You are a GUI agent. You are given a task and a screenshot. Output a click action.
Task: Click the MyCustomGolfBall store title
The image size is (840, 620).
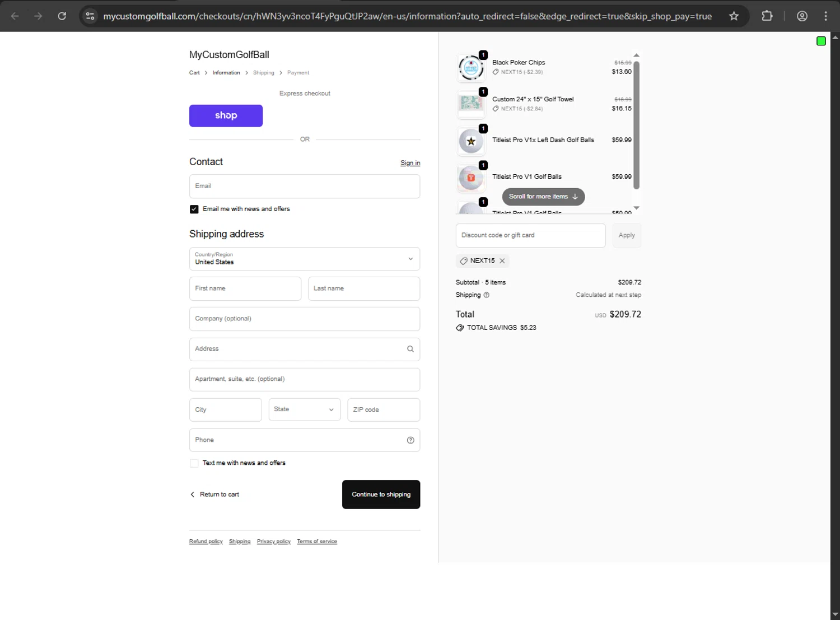pos(229,55)
